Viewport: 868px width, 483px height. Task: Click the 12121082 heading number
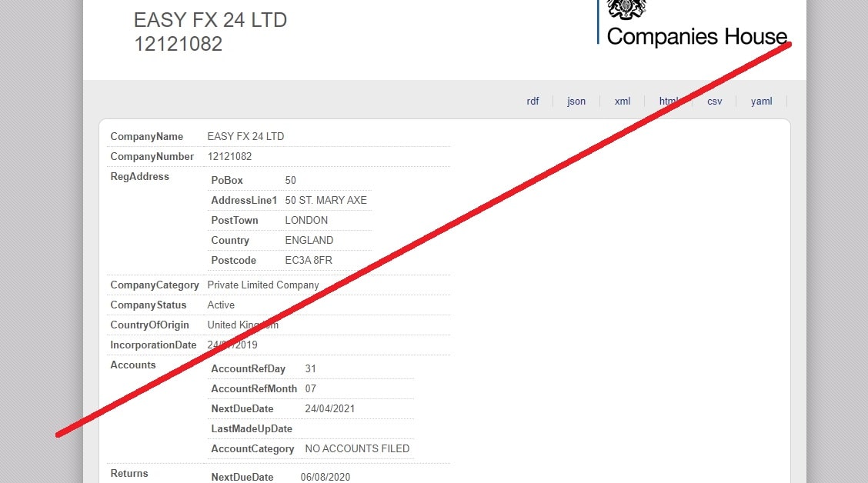click(179, 44)
